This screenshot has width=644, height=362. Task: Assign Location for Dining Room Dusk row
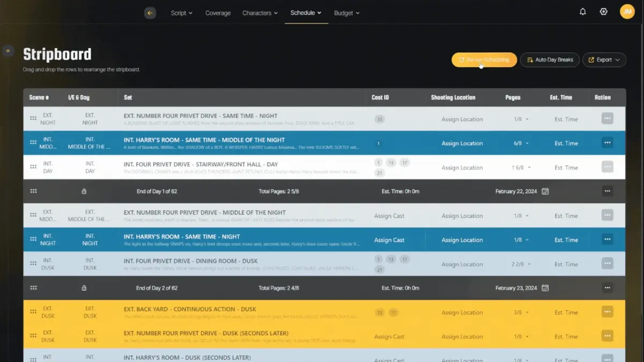(x=462, y=264)
